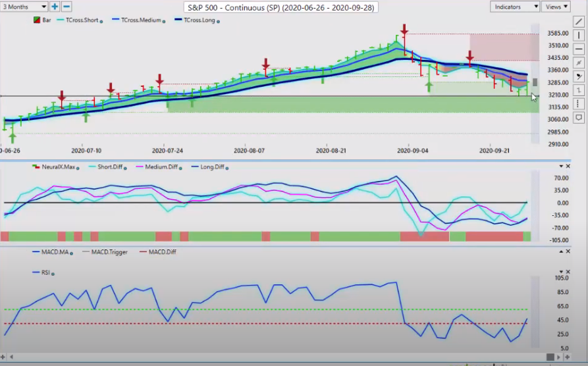Select the line-with-midpoint drawing tool
The image size is (588, 366).
(579, 63)
